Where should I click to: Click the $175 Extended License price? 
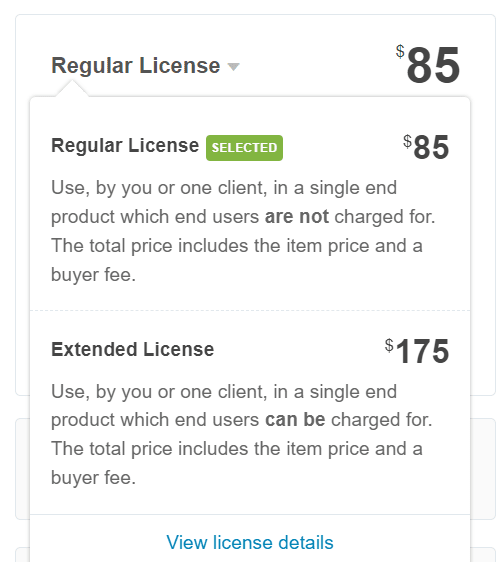(x=417, y=351)
